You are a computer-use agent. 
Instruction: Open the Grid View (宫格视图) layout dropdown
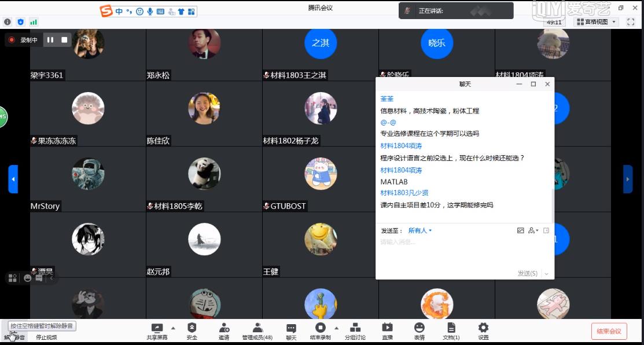597,22
